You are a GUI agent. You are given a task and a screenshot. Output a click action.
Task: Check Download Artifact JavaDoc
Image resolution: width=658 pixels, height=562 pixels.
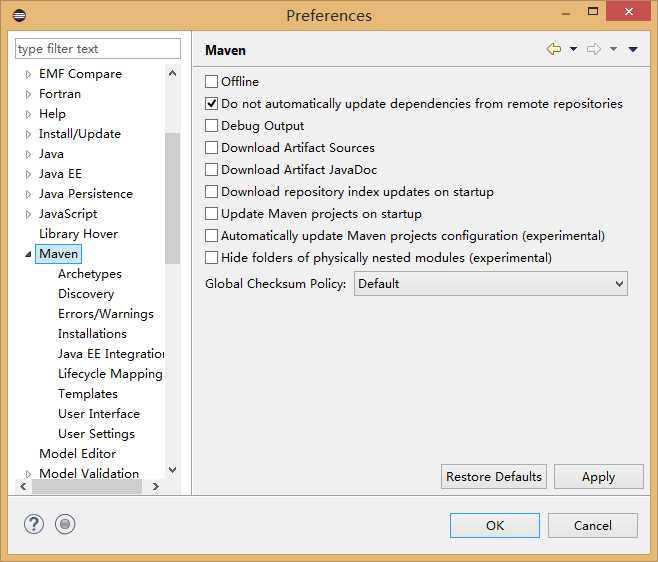point(211,170)
